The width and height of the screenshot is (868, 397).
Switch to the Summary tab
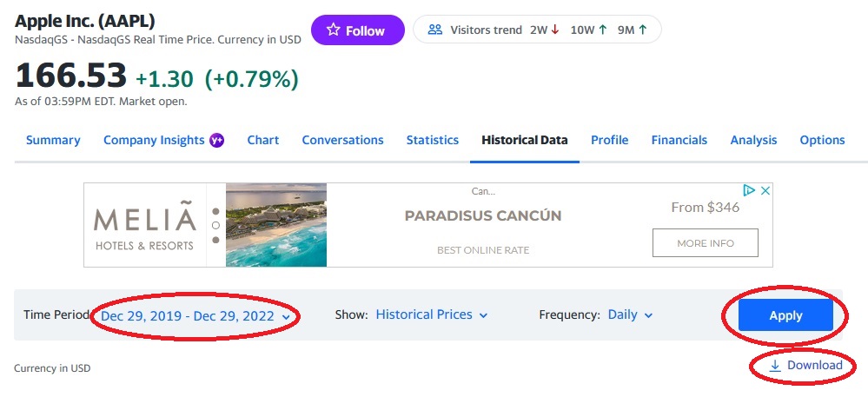53,140
